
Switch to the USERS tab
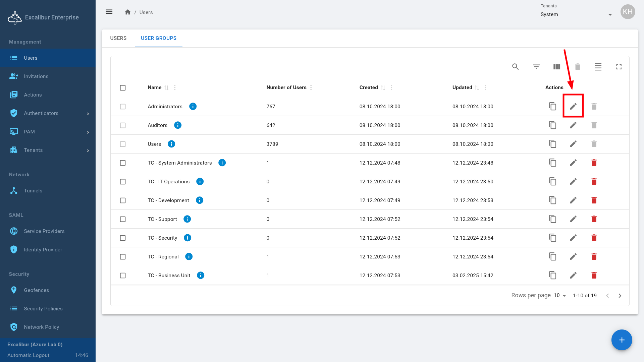(x=118, y=38)
